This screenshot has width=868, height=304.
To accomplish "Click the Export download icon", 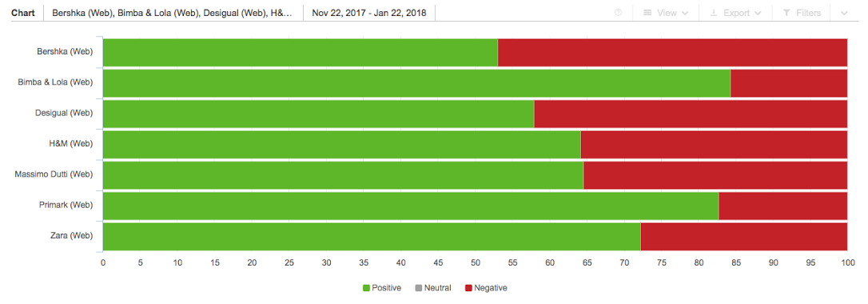I will [714, 13].
